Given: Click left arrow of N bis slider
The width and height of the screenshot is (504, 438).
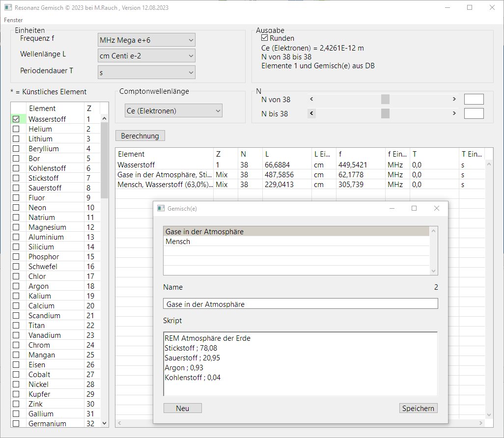Looking at the screenshot, I should click(311, 113).
